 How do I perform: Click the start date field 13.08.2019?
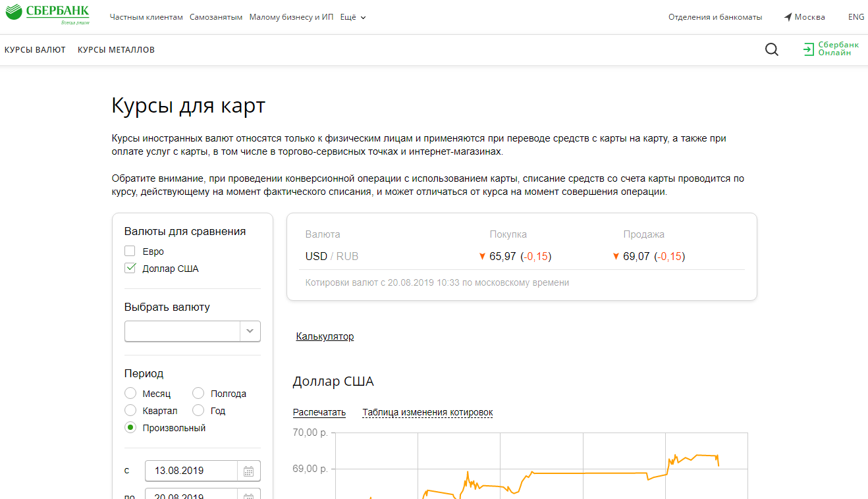(190, 471)
